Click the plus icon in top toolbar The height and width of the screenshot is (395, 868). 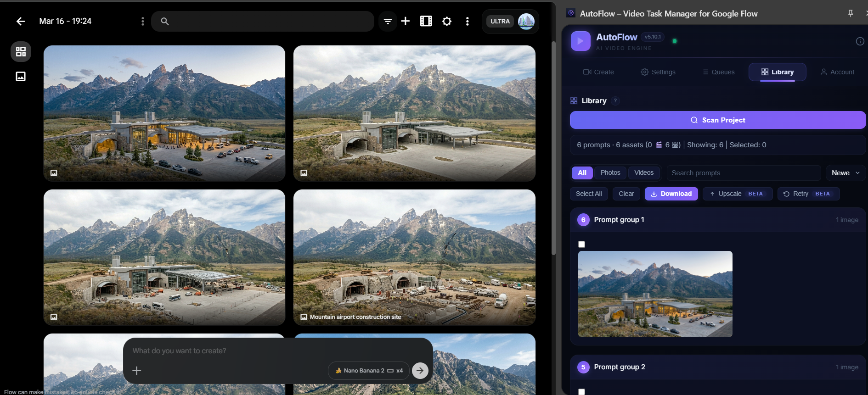tap(406, 21)
